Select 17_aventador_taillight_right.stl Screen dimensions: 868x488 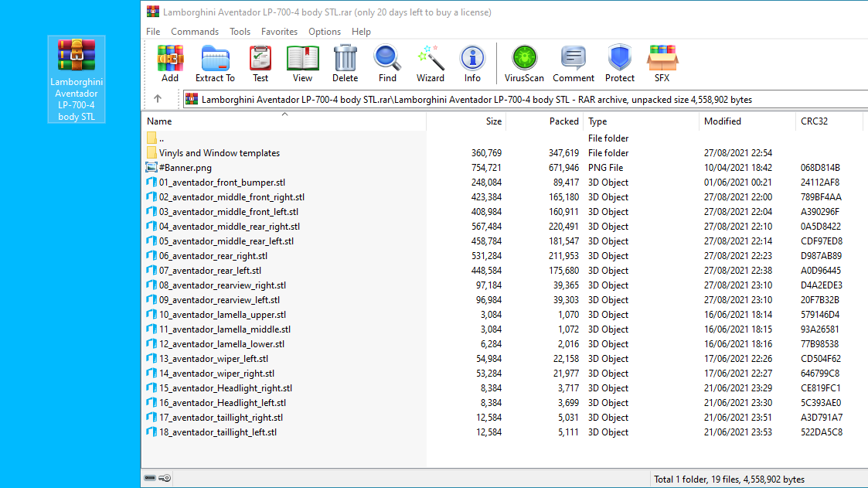click(x=221, y=417)
